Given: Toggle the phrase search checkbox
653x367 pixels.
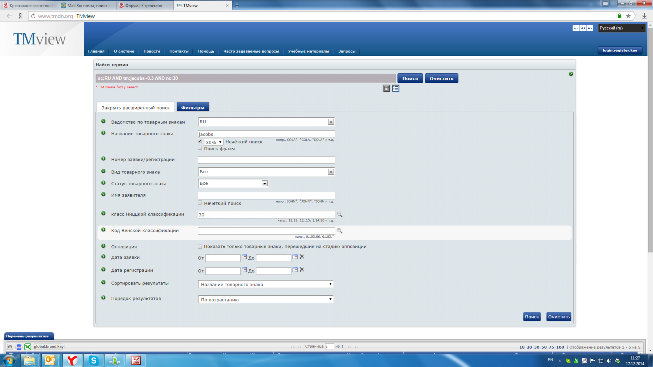Looking at the screenshot, I should (200, 148).
